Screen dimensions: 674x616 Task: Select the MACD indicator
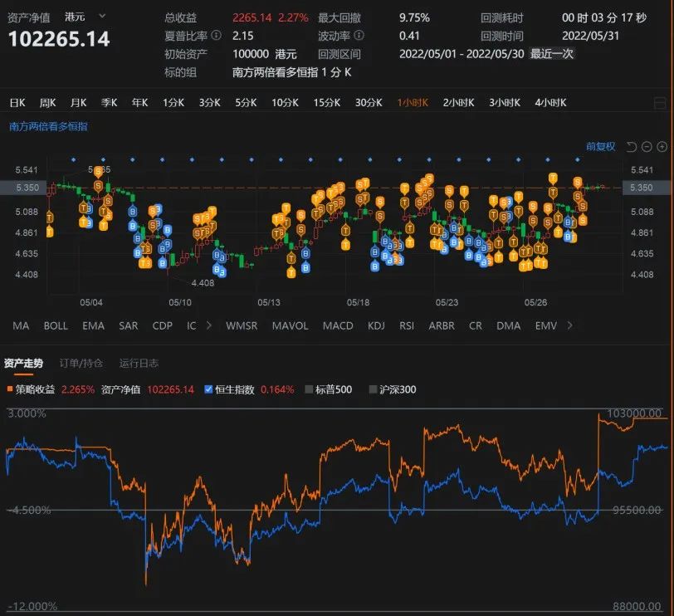tap(338, 325)
